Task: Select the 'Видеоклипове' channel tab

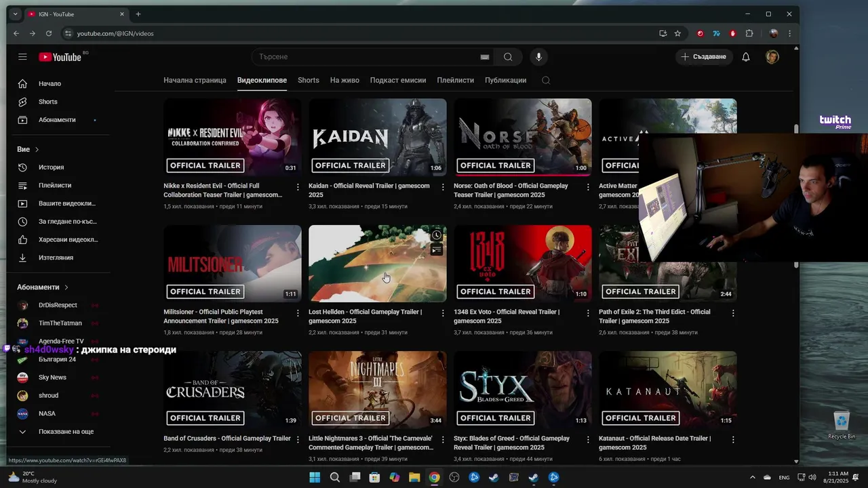Action: (x=262, y=80)
